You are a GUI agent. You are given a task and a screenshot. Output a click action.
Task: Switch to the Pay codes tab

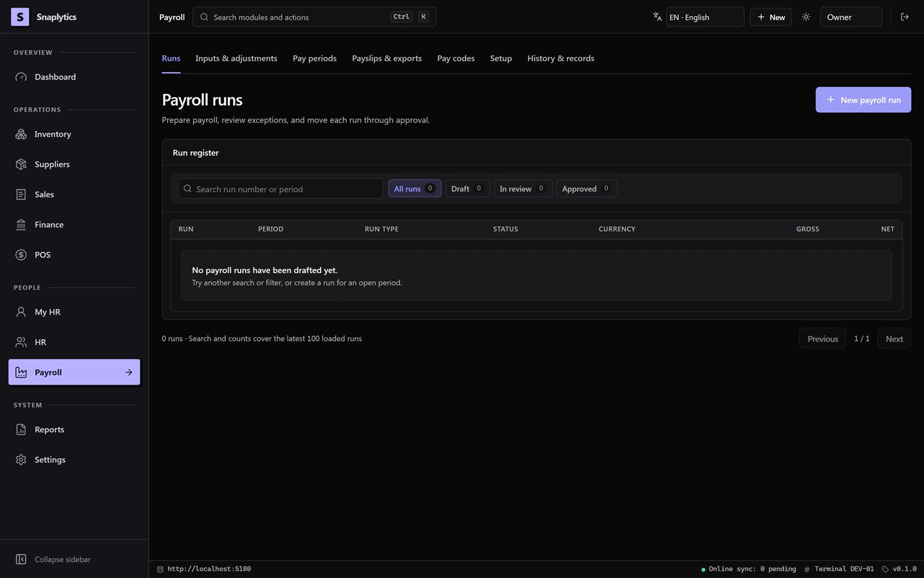tap(456, 58)
